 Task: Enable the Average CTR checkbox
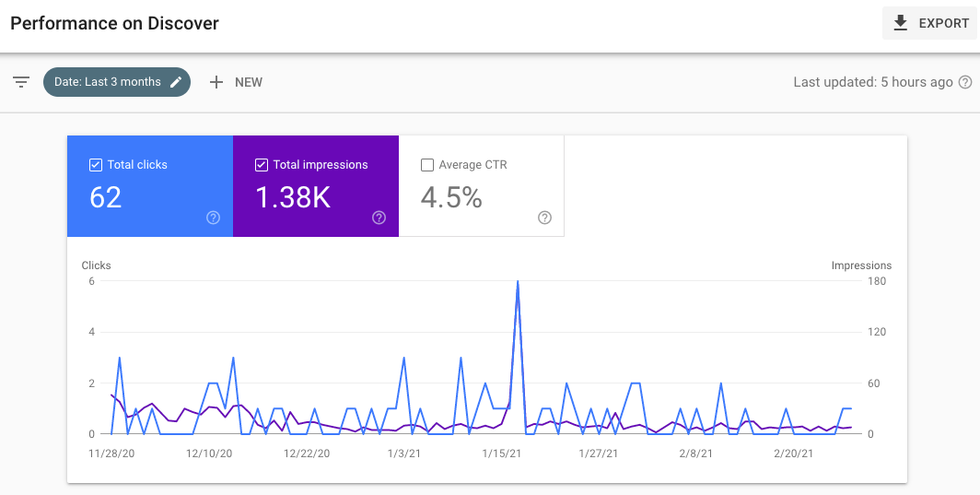point(427,165)
